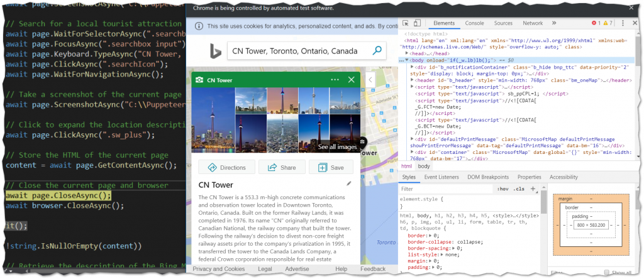
Task: Click the page.GetContentAsync() code line
Action: point(91,165)
